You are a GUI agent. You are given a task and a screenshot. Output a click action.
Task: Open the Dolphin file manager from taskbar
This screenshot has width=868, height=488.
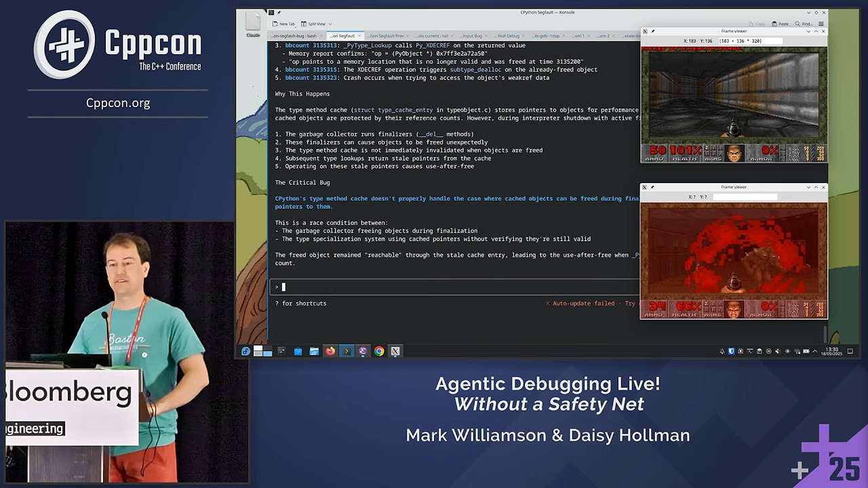coord(314,351)
